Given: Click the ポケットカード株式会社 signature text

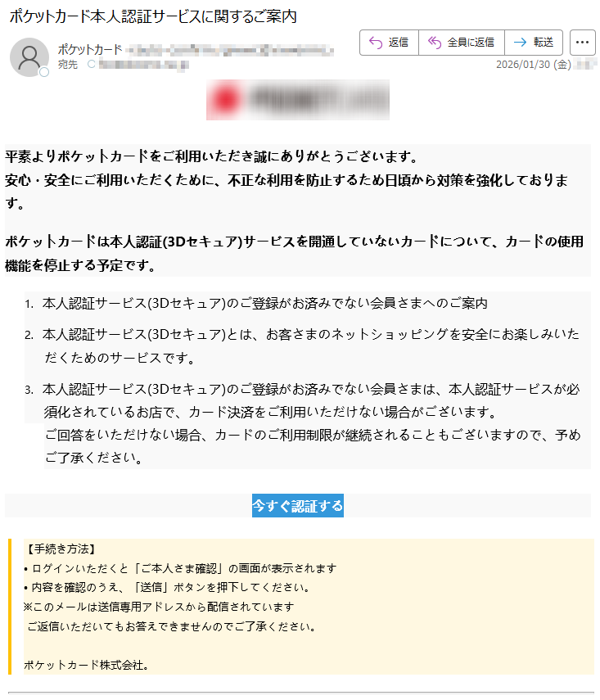Looking at the screenshot, I should (86, 665).
